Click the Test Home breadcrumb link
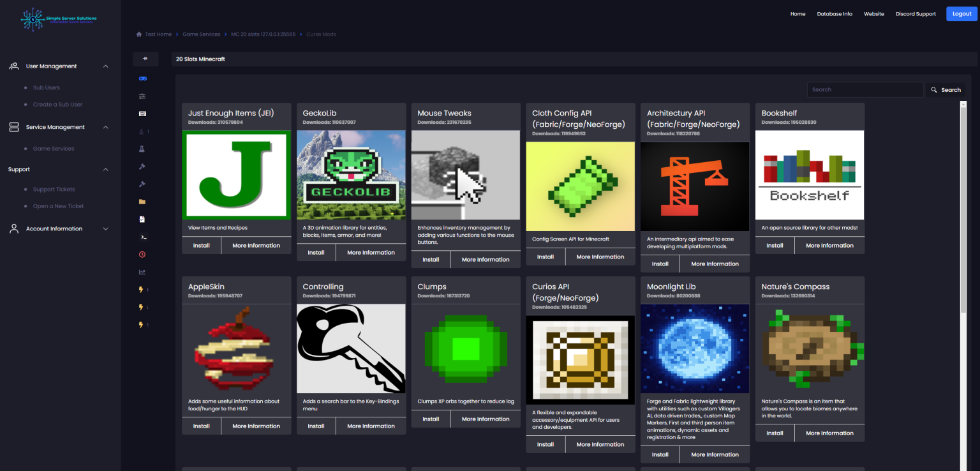 (158, 34)
